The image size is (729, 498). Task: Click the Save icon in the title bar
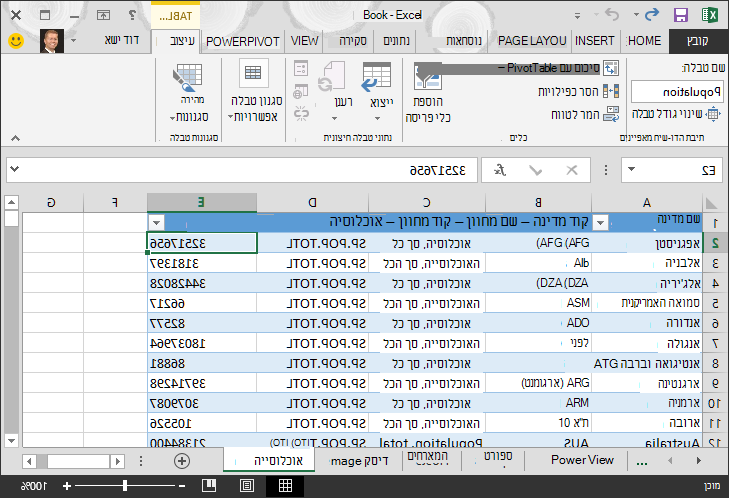[x=681, y=15]
